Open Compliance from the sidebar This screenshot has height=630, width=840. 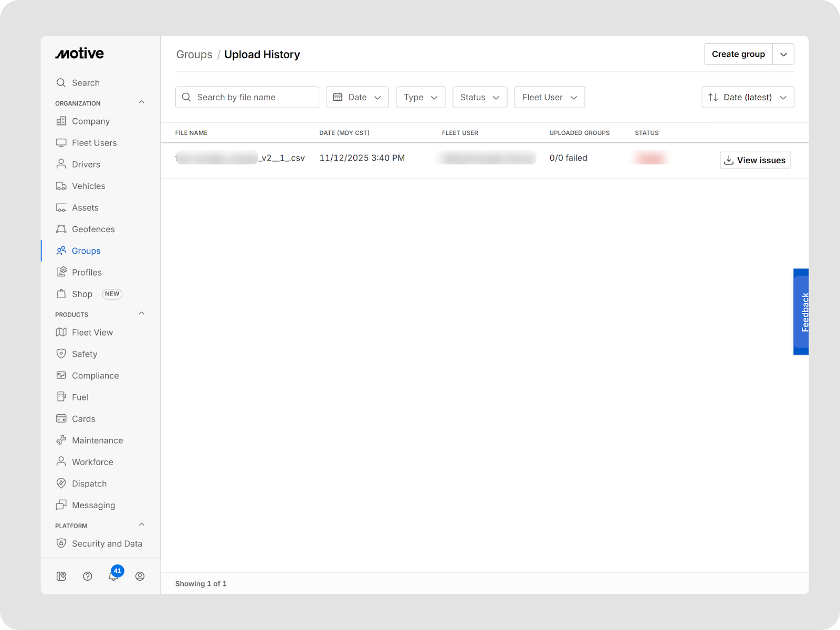(95, 376)
